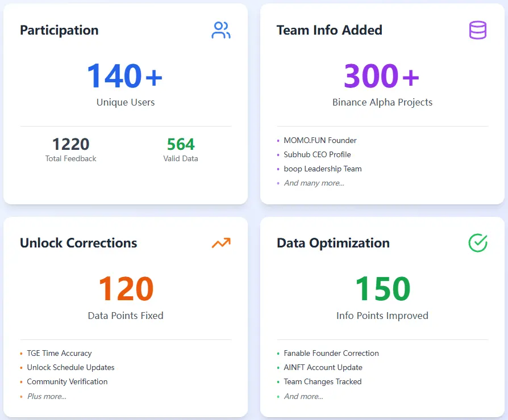Viewport: 508px width, 420px height.
Task: Open the MOMO.FUN Founder entry
Action: click(x=320, y=140)
